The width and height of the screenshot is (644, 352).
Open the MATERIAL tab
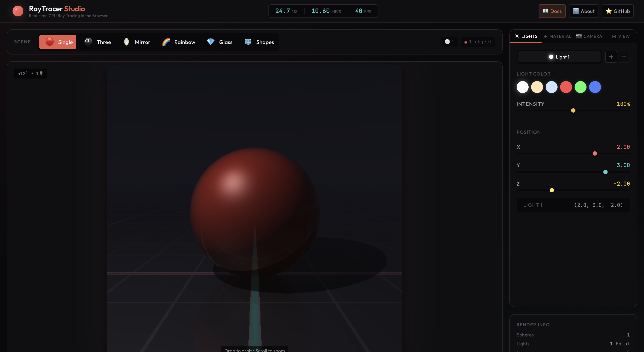(558, 36)
